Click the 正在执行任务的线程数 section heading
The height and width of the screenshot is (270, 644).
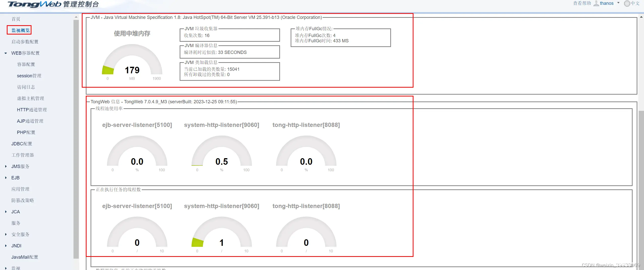tap(118, 190)
